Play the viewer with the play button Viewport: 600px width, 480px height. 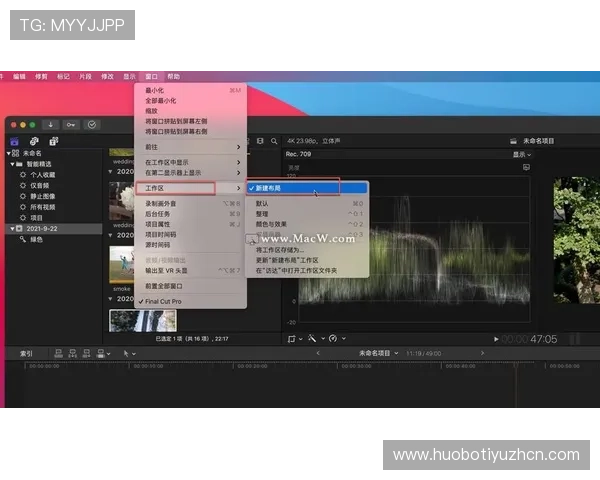496,339
